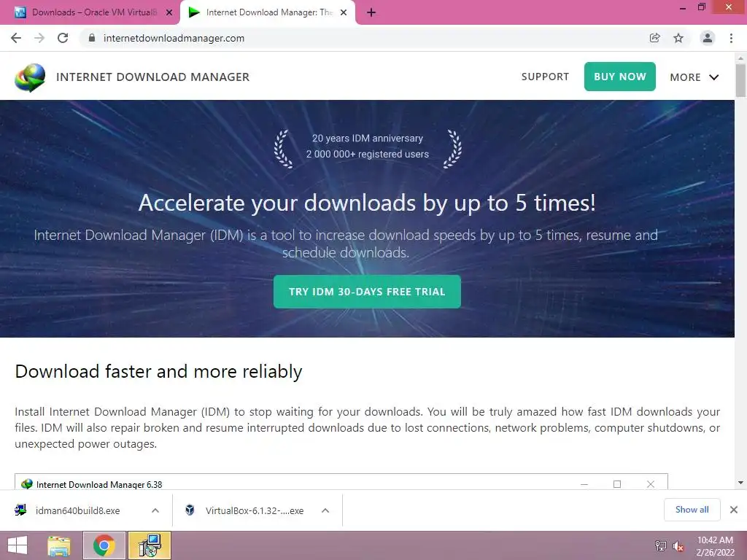This screenshot has width=747, height=560.
Task: Open the idman640build8.exe download
Action: click(77, 510)
